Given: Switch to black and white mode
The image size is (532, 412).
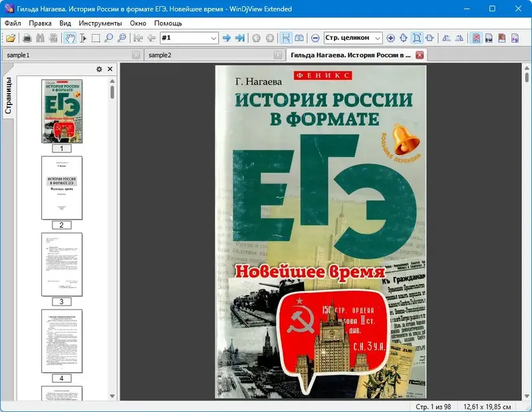Looking at the screenshot, I should point(489,38).
